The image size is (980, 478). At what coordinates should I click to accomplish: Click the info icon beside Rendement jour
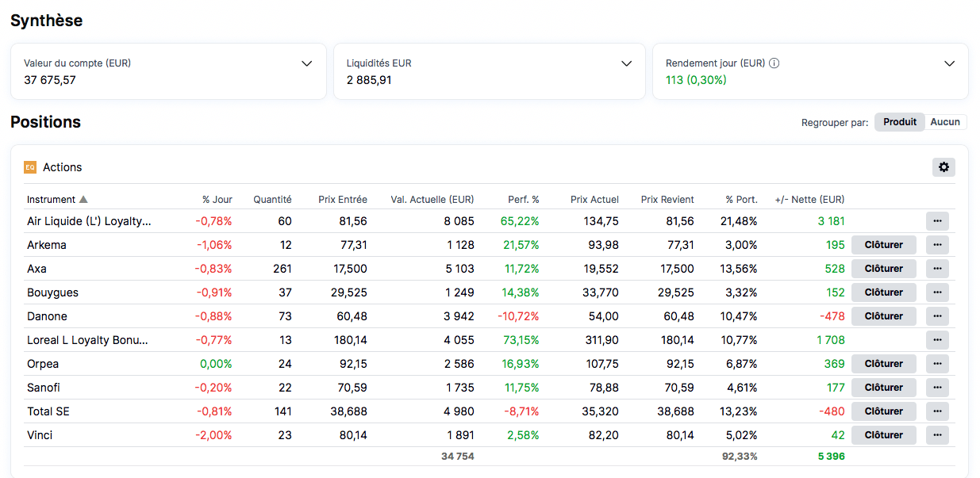(774, 63)
